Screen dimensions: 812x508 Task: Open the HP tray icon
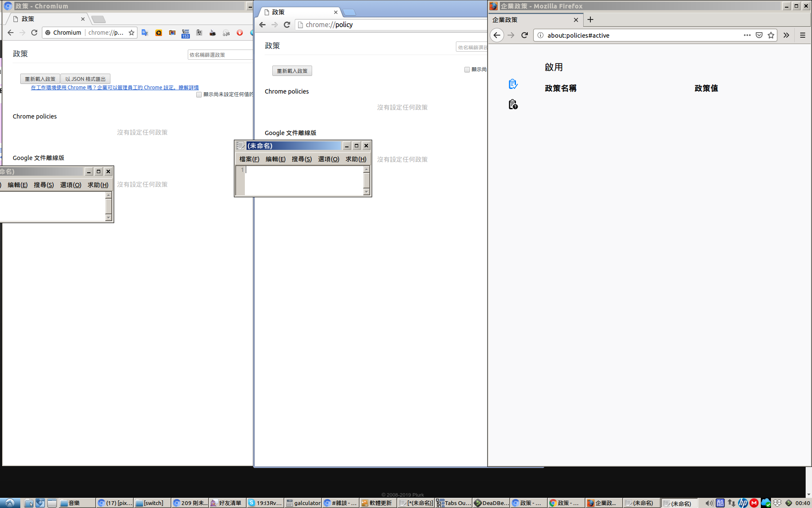click(x=743, y=503)
